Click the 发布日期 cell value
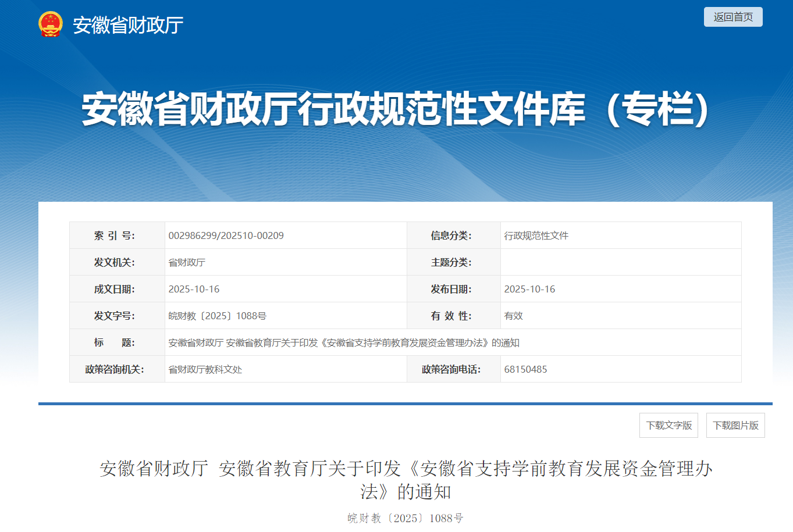This screenshot has height=532, width=793. tap(529, 288)
